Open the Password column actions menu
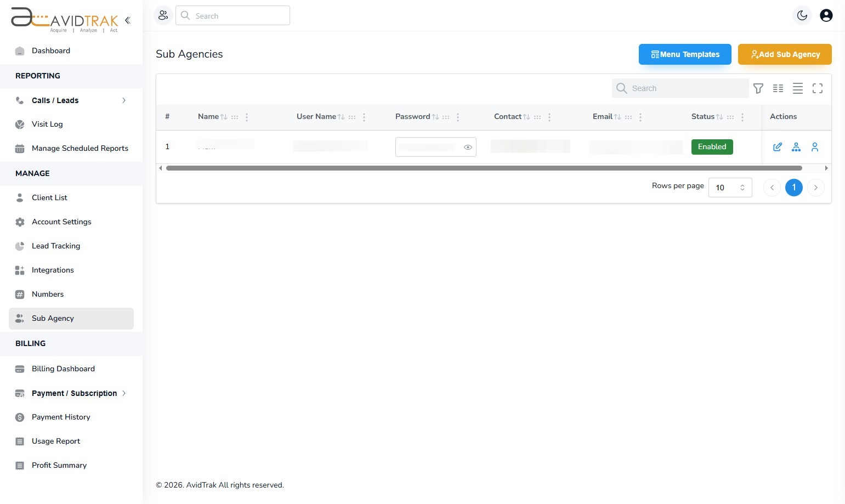This screenshot has width=845, height=504. (x=458, y=117)
